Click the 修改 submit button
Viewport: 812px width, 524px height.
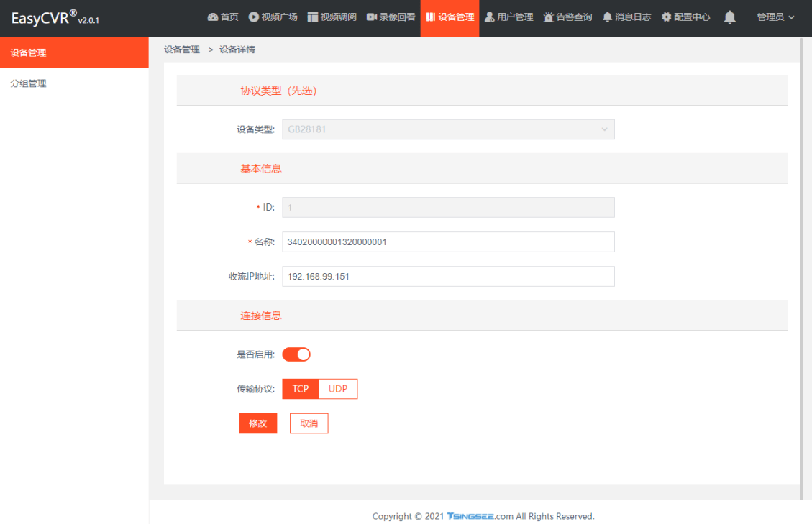(257, 423)
